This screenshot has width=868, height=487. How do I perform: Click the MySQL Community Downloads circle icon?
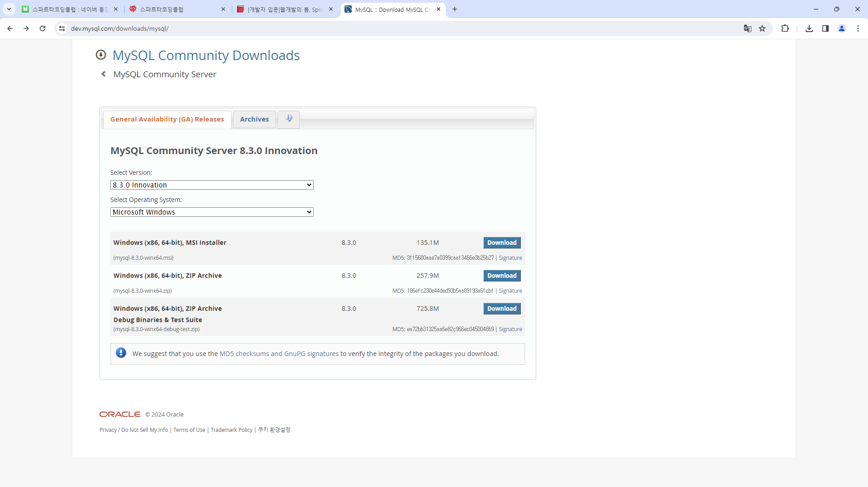(101, 55)
